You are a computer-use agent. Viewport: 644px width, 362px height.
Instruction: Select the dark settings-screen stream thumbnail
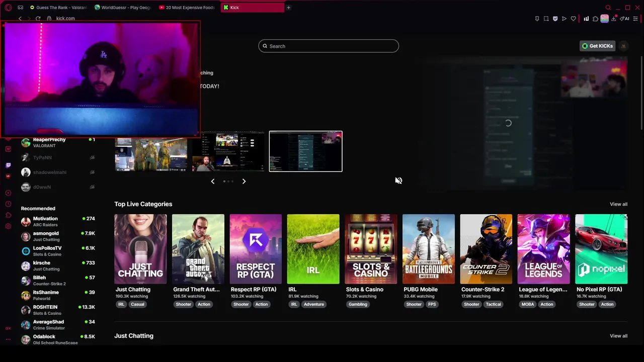(305, 151)
